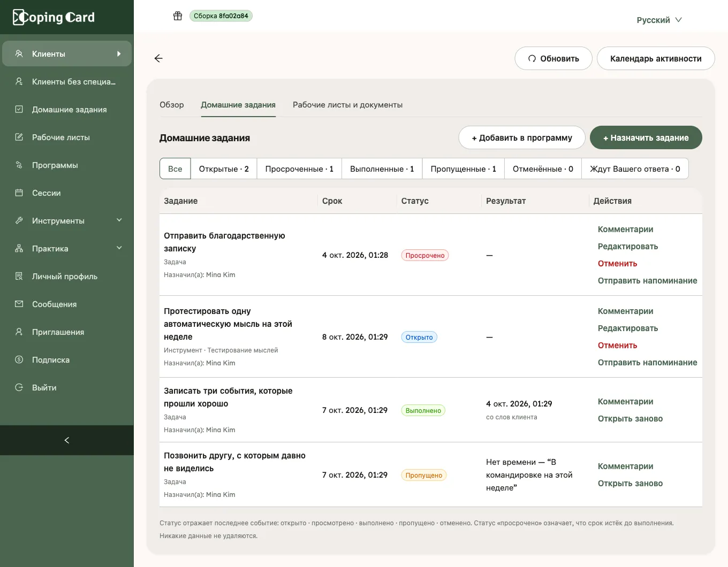The width and height of the screenshot is (728, 567).
Task: Click the Обновить button
Action: [553, 58]
